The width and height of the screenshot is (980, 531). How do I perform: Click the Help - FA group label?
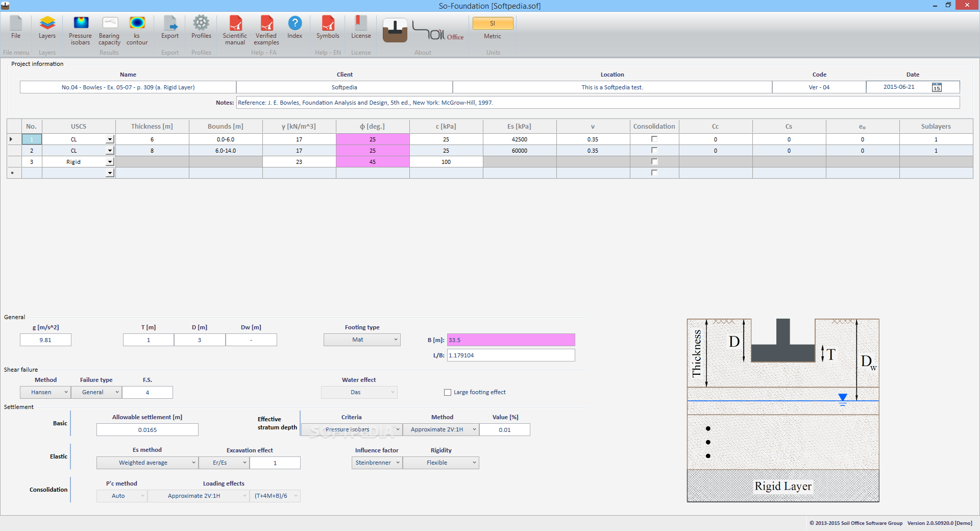point(263,53)
